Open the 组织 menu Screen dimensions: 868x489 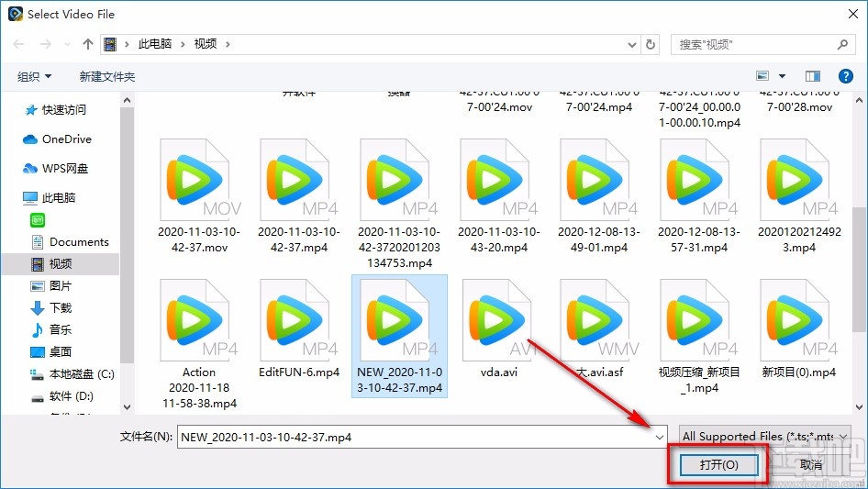(34, 76)
